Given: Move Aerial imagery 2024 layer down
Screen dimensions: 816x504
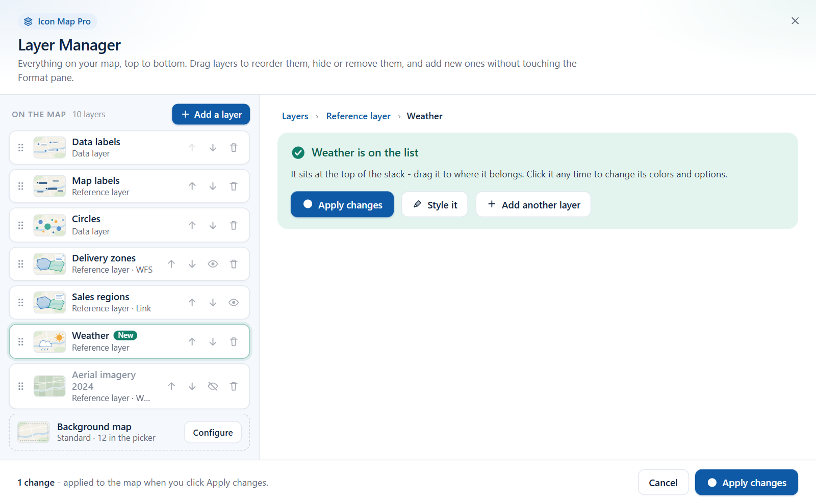Looking at the screenshot, I should pos(192,386).
